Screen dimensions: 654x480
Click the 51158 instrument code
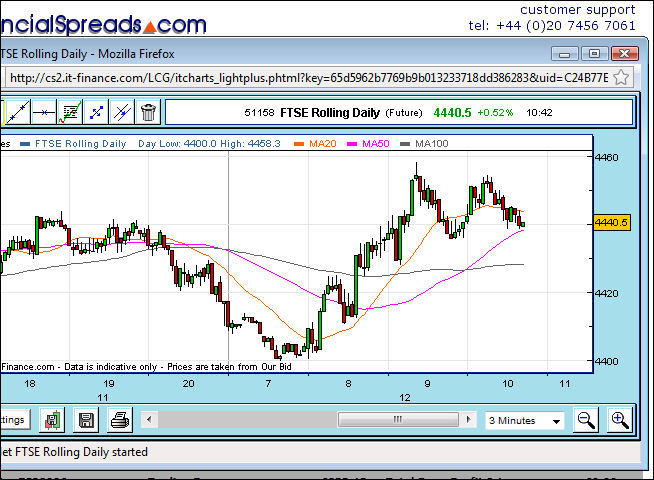tap(259, 113)
